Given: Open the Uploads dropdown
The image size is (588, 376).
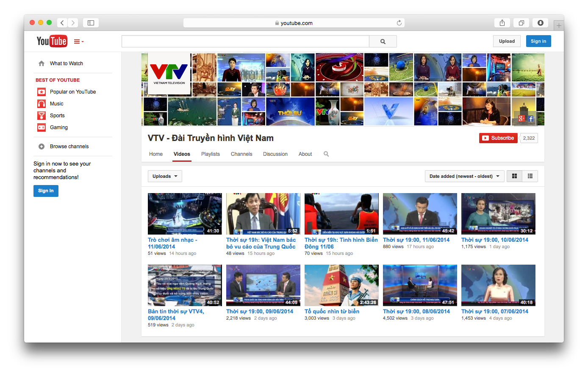Looking at the screenshot, I should coord(164,176).
